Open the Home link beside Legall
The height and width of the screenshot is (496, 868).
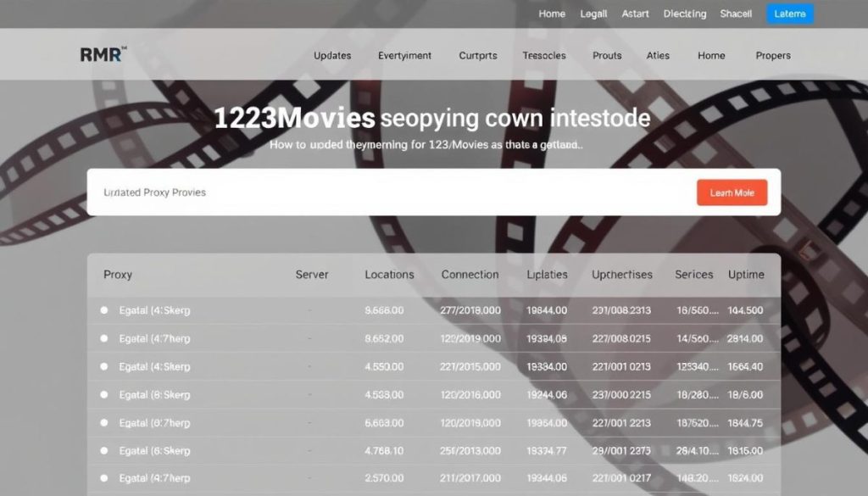(552, 14)
